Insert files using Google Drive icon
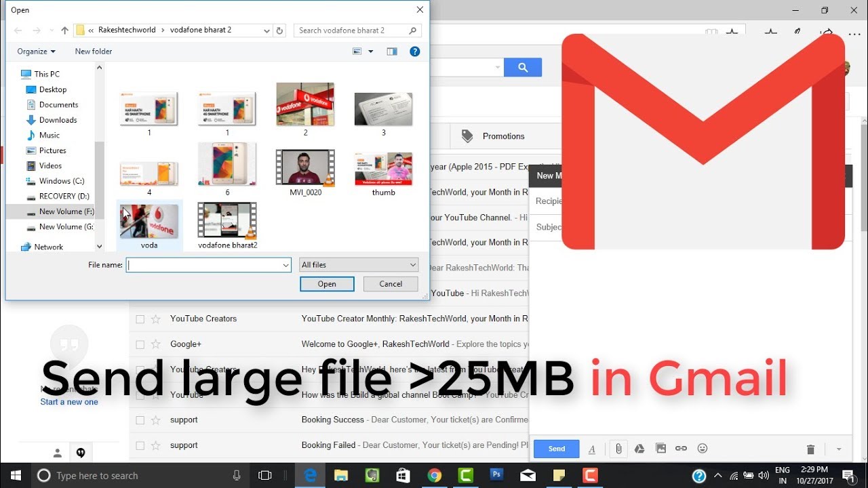Viewport: 868px width, 488px height. [x=639, y=449]
